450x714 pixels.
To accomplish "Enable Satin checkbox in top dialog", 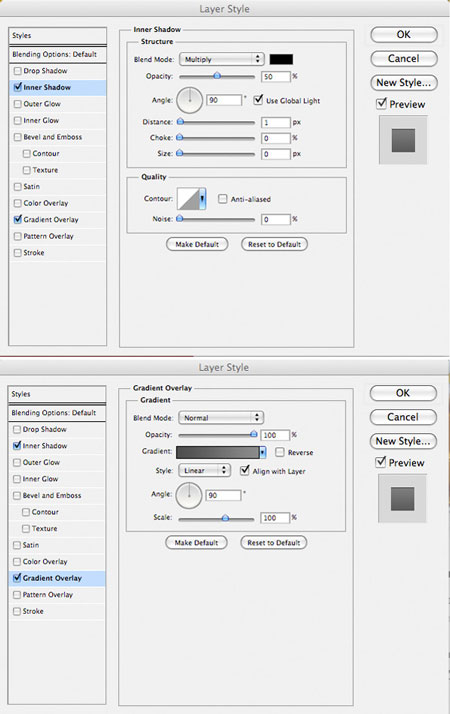I will tap(18, 186).
